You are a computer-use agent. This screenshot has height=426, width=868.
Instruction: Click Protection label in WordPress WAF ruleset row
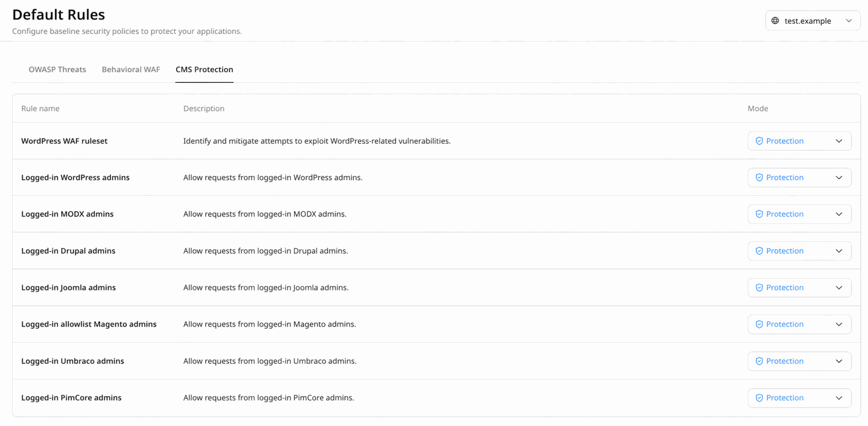click(785, 141)
